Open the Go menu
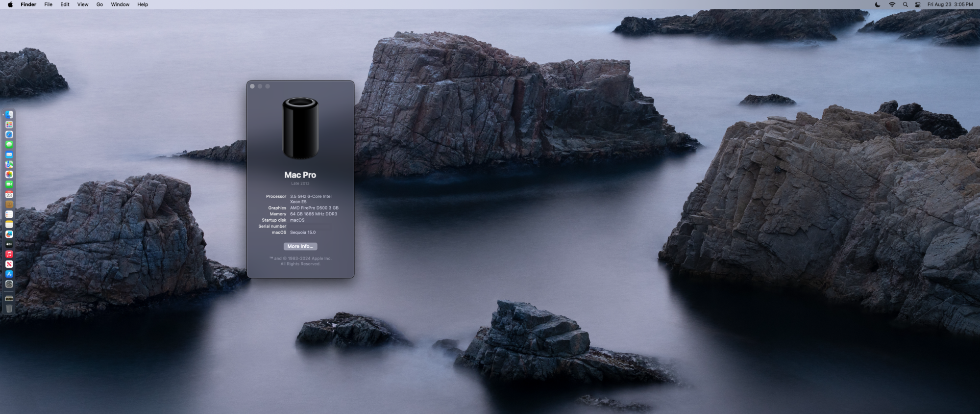980x414 pixels. (x=100, y=4)
